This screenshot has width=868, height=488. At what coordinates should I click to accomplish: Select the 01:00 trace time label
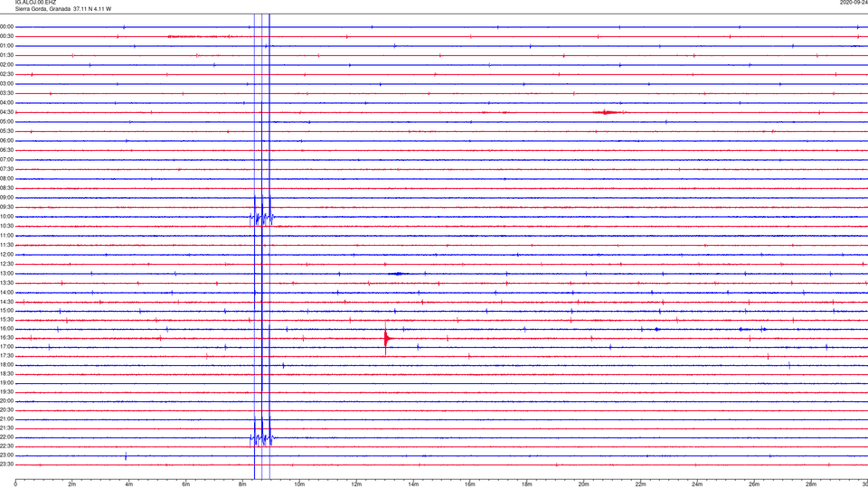(7, 46)
